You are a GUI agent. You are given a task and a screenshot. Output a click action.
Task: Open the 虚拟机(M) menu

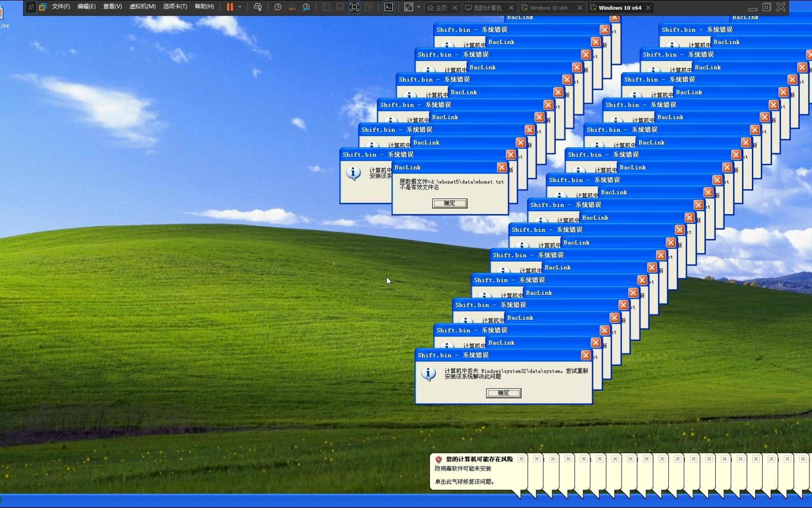(x=142, y=7)
